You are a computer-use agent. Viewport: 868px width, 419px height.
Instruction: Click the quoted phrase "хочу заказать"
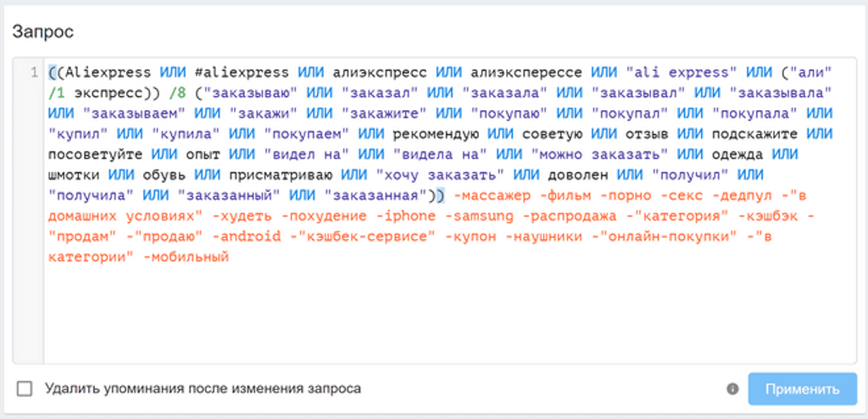tap(440, 175)
